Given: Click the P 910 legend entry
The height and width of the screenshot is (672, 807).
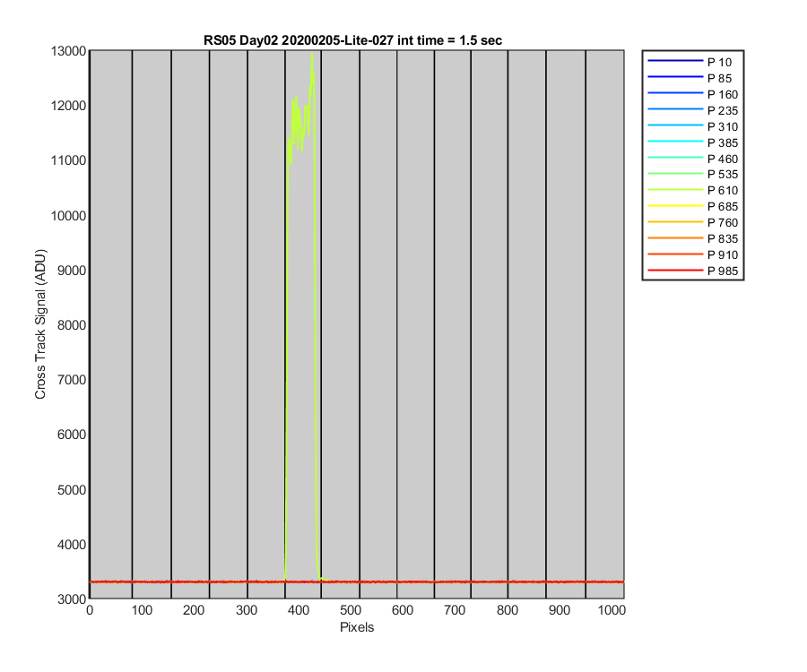Looking at the screenshot, I should click(693, 255).
